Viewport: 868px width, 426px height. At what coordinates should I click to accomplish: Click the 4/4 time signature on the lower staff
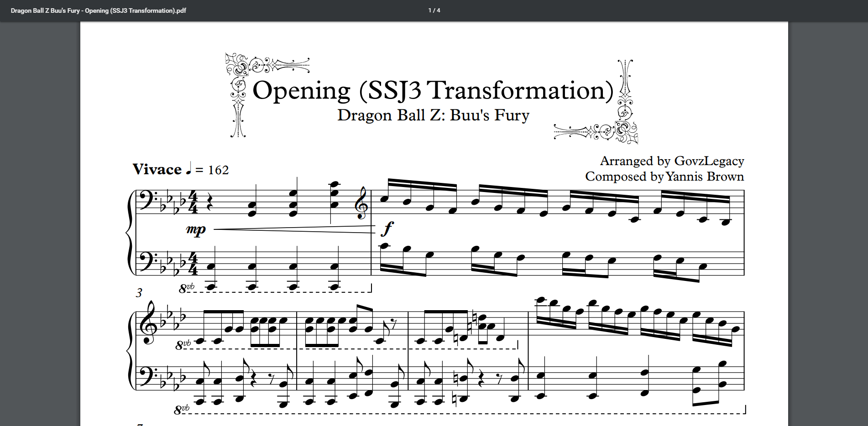pyautogui.click(x=193, y=264)
